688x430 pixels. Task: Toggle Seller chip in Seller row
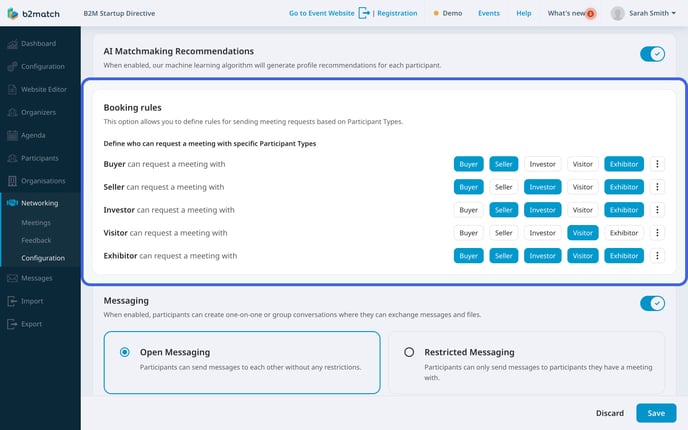[503, 187]
